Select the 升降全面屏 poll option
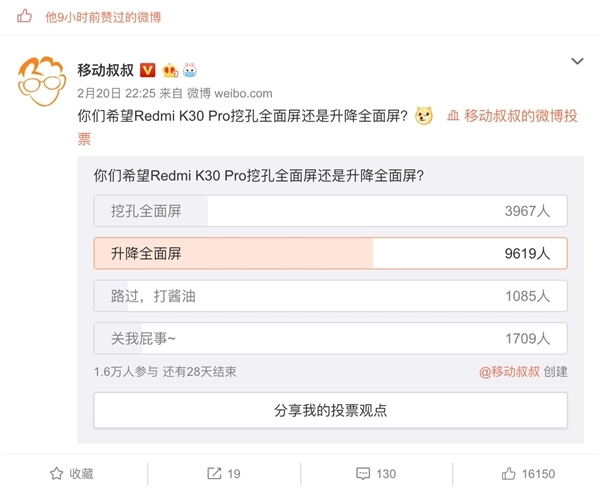600x491 pixels. point(330,254)
